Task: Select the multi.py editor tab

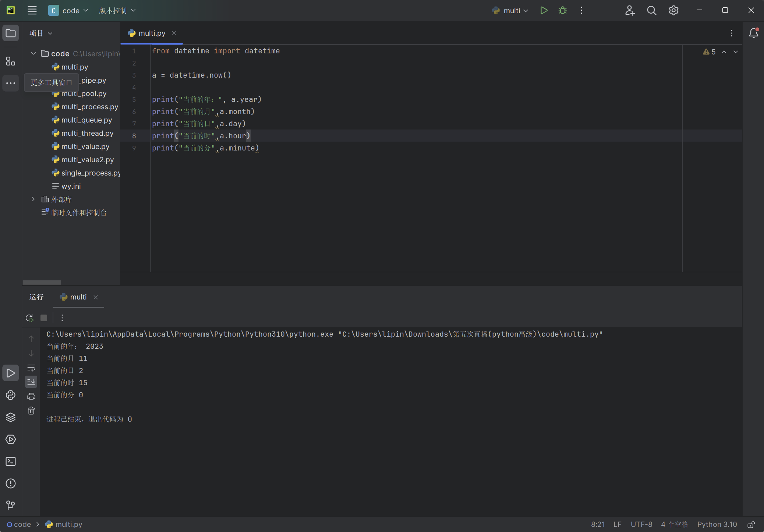Action: (152, 33)
